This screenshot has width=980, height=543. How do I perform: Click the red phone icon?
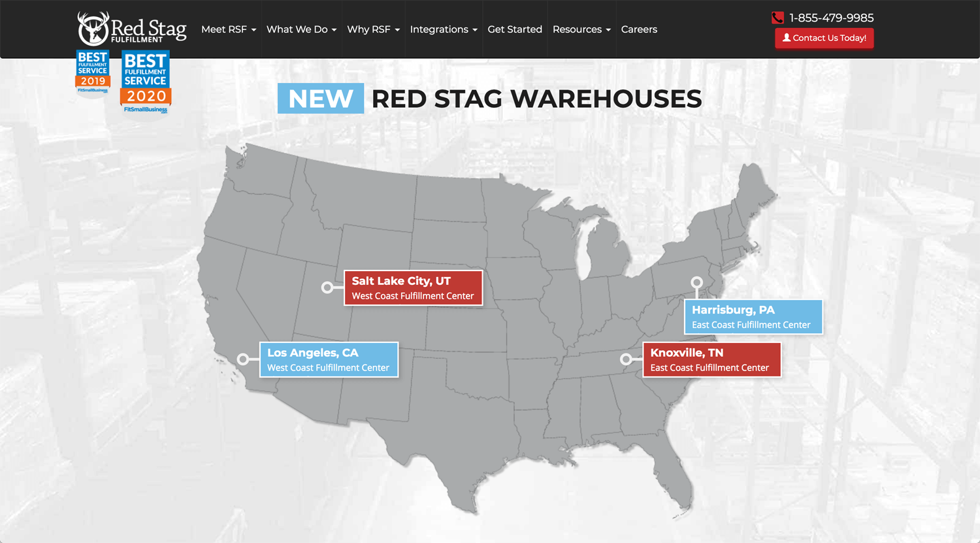coord(777,18)
